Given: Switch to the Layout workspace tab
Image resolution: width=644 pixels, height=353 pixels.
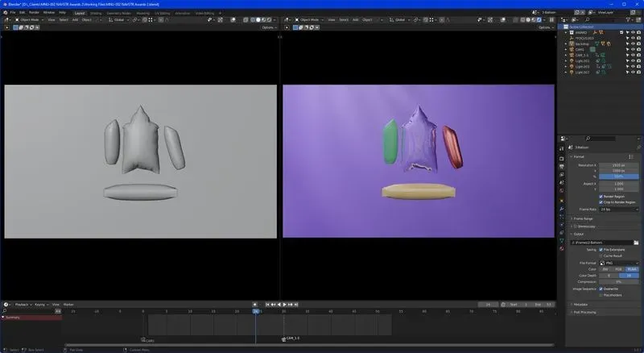Looking at the screenshot, I should click(79, 13).
